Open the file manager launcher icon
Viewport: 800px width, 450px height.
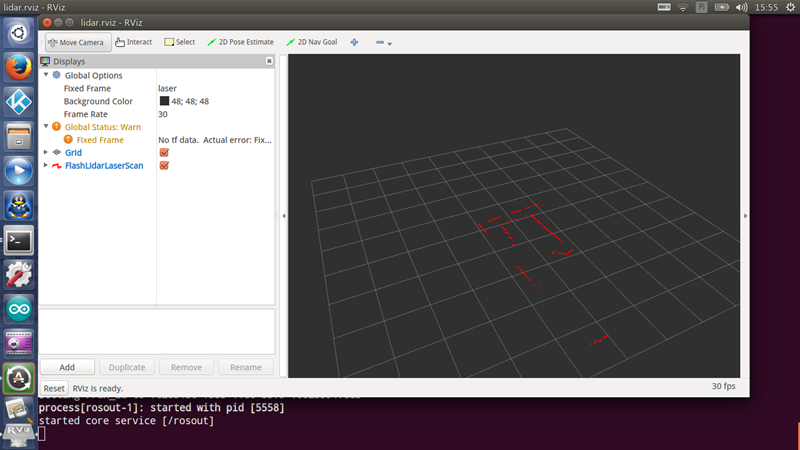(x=18, y=137)
